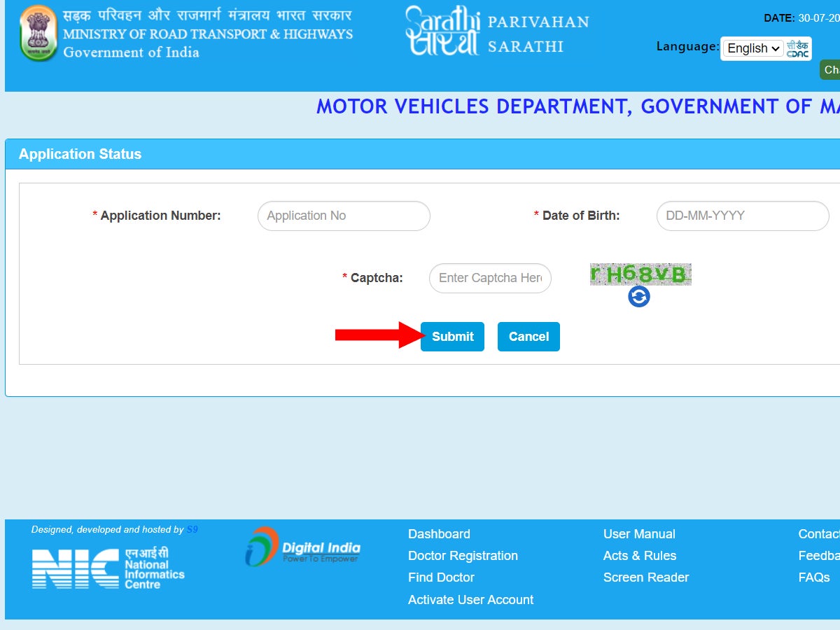This screenshot has height=630, width=840.
Task: Open the Language dropdown
Action: point(752,48)
